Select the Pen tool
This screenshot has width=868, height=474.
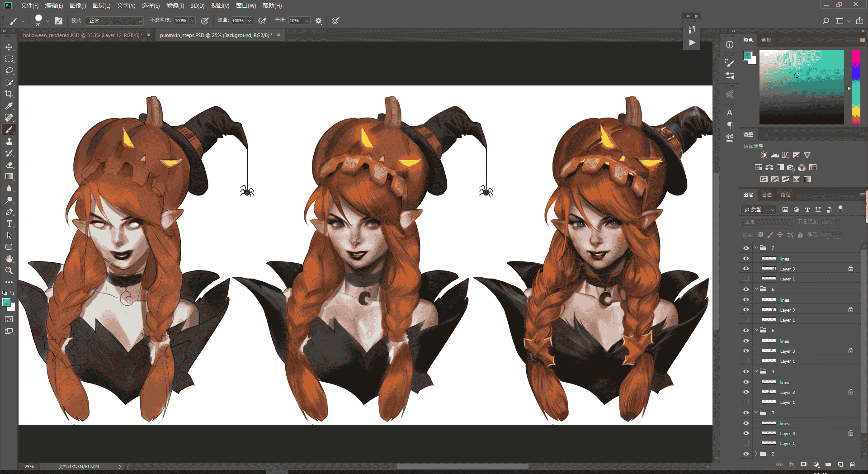tap(9, 212)
